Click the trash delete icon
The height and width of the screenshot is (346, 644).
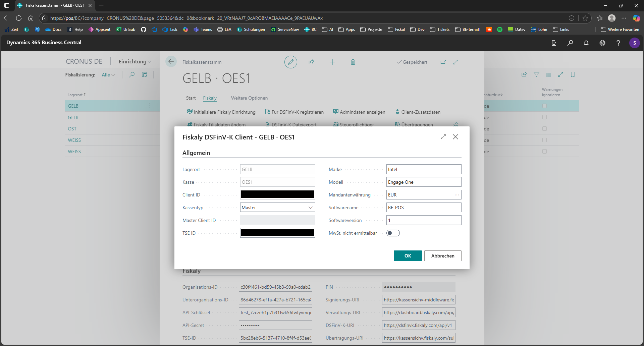tap(353, 62)
